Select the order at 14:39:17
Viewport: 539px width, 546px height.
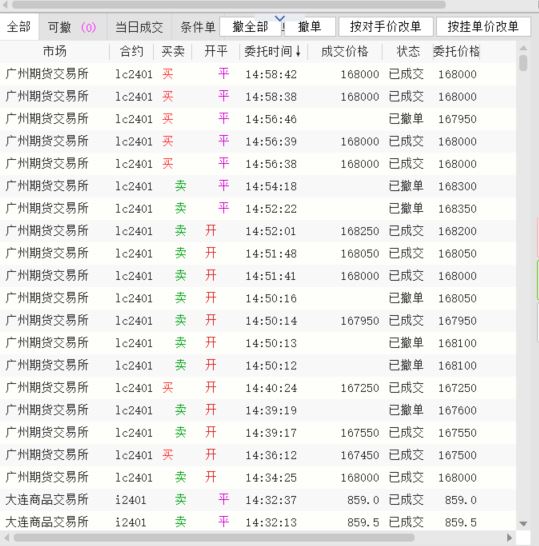click(x=258, y=433)
